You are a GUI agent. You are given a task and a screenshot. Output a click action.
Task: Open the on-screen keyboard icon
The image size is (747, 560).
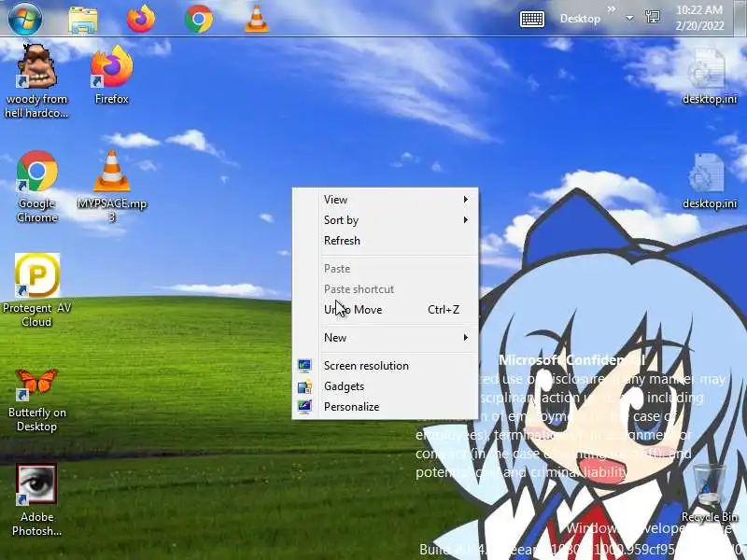531,19
